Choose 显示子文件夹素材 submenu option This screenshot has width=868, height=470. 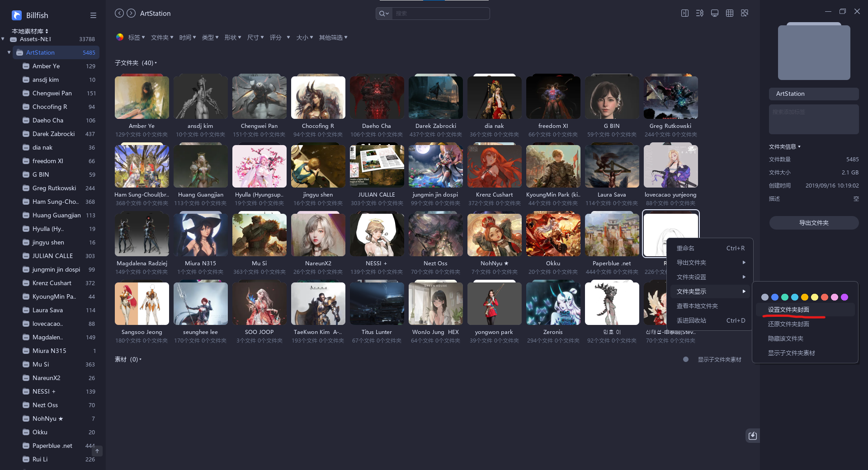pyautogui.click(x=805, y=353)
